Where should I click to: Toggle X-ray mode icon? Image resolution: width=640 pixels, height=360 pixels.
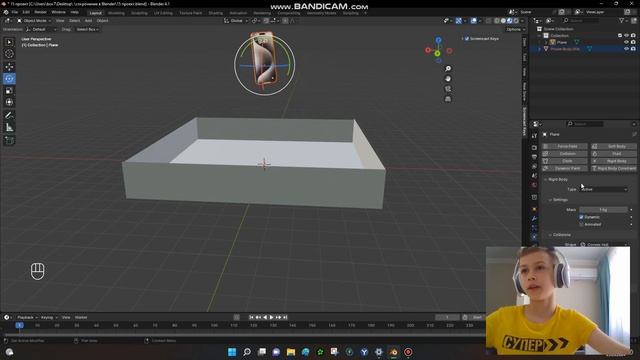[x=488, y=20]
